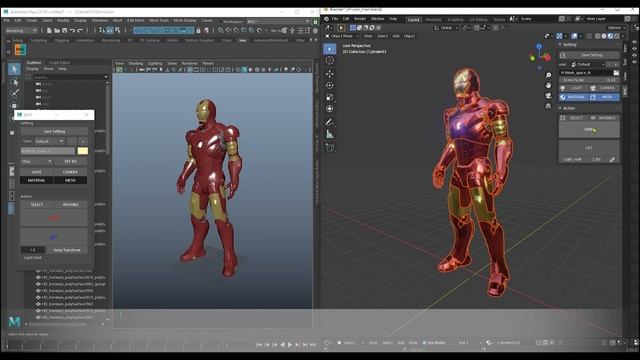Open the Default user dropdown in Blender panel
The image size is (640, 360).
click(588, 64)
